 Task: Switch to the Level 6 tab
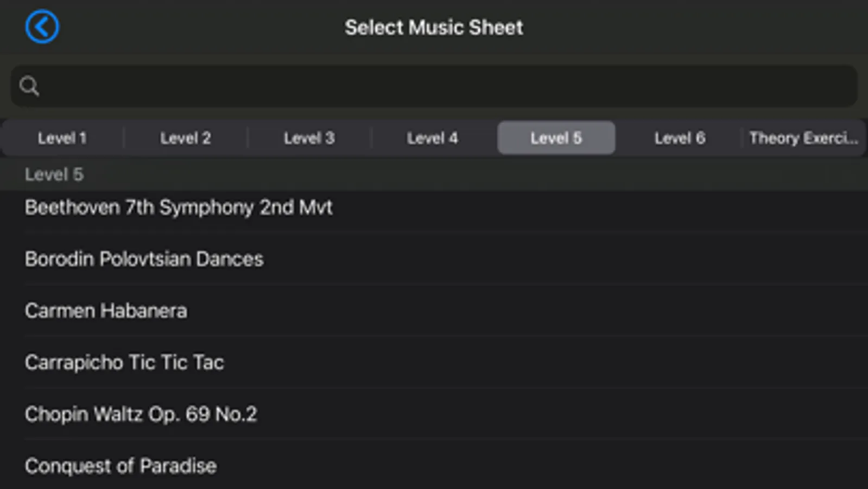[x=680, y=138]
